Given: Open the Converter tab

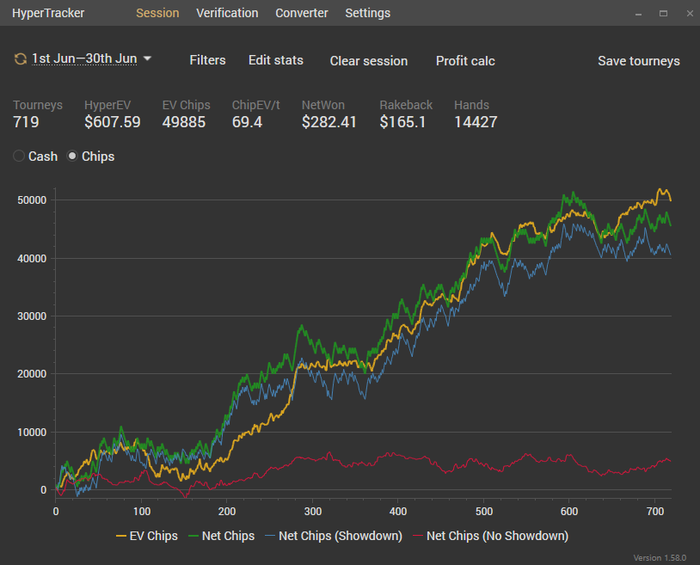Looking at the screenshot, I should [x=302, y=13].
